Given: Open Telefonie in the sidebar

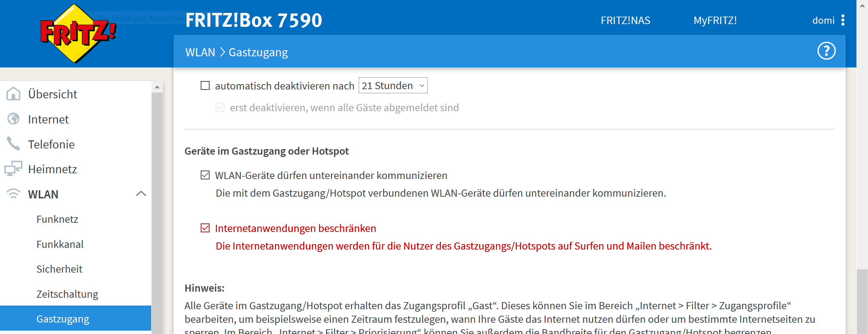Looking at the screenshot, I should coord(51,144).
